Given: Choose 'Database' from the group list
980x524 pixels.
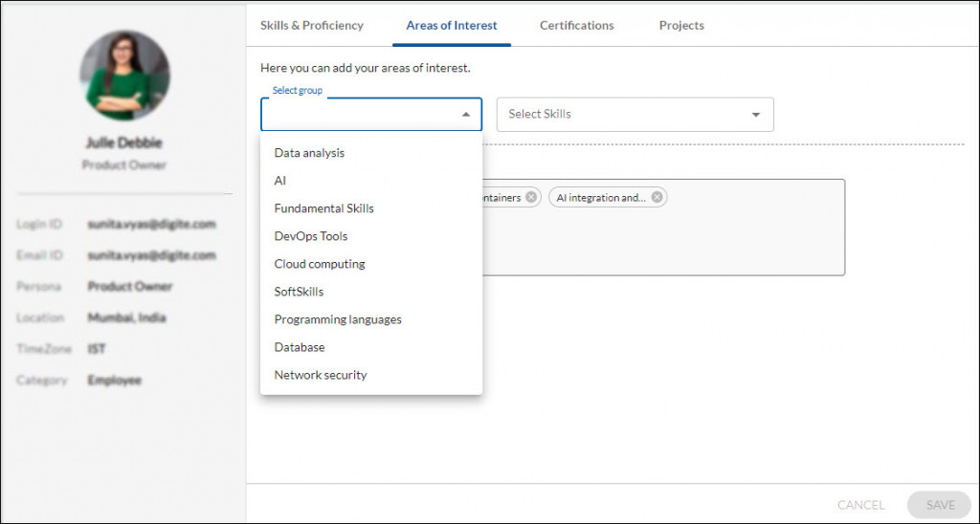Looking at the screenshot, I should coord(371,347).
